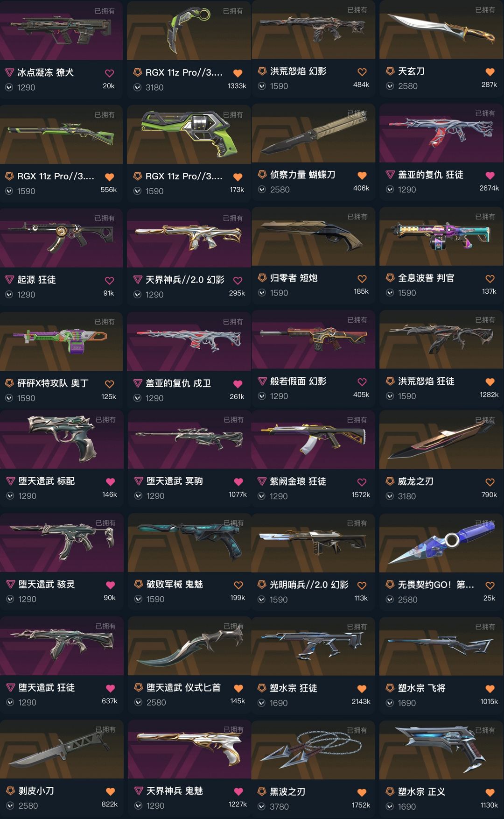Click the heart on 全息波普 判官
This screenshot has height=819, width=504.
490,279
